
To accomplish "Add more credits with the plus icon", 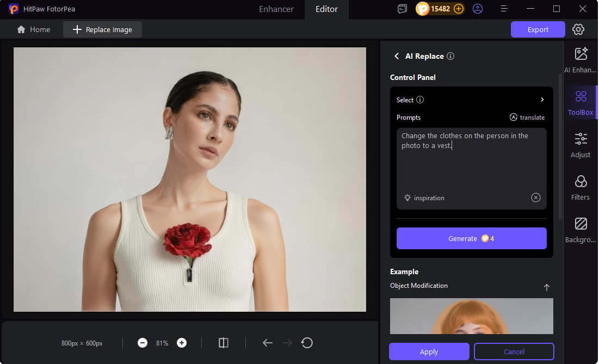I will [459, 9].
